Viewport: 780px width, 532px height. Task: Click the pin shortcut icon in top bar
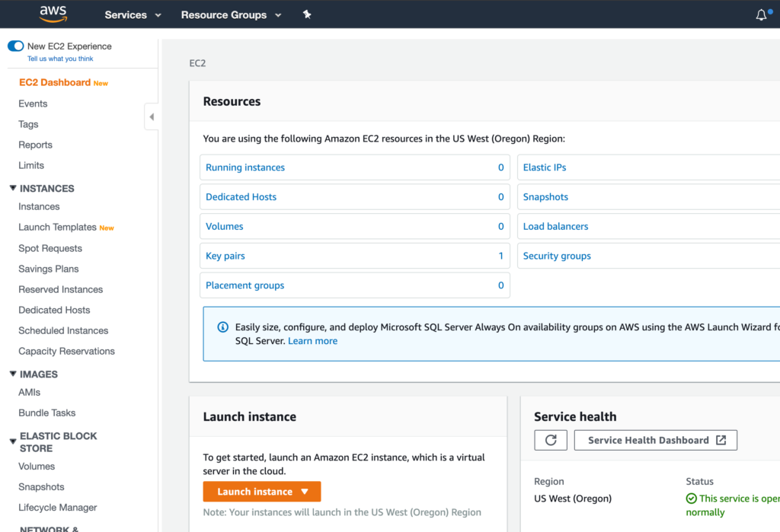pyautogui.click(x=307, y=14)
